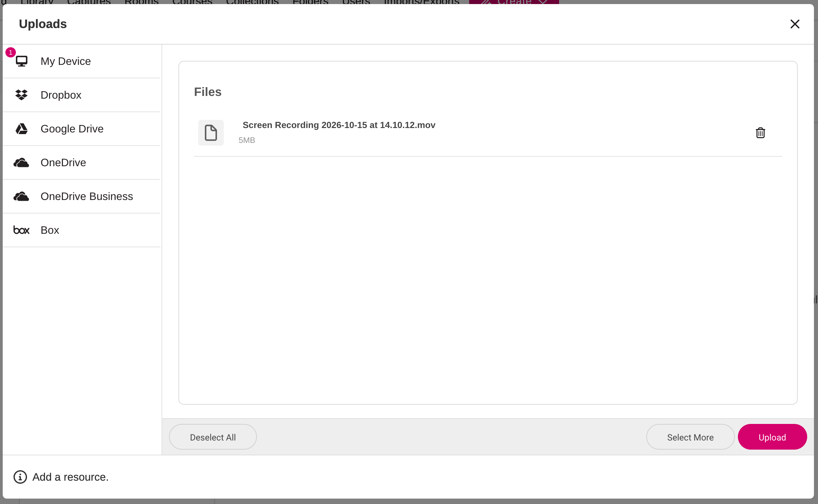Choose Google Drive as upload source
This screenshot has width=818, height=504.
[82, 129]
